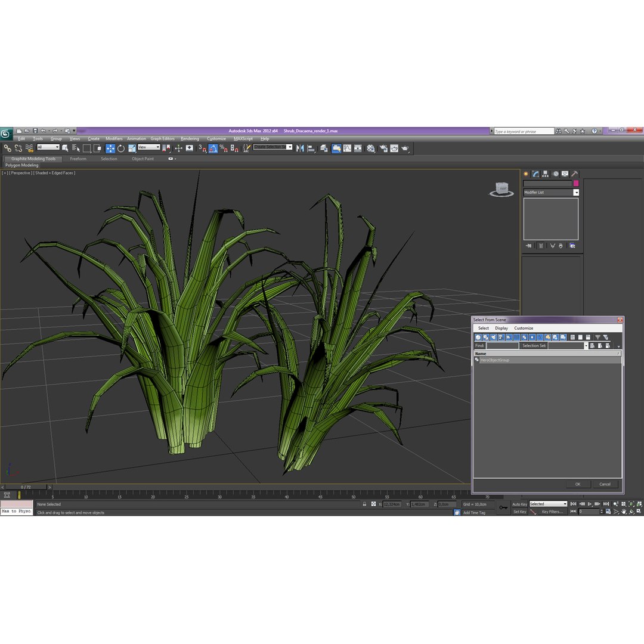Open the Key Filters button
644x644 pixels.
(x=552, y=512)
